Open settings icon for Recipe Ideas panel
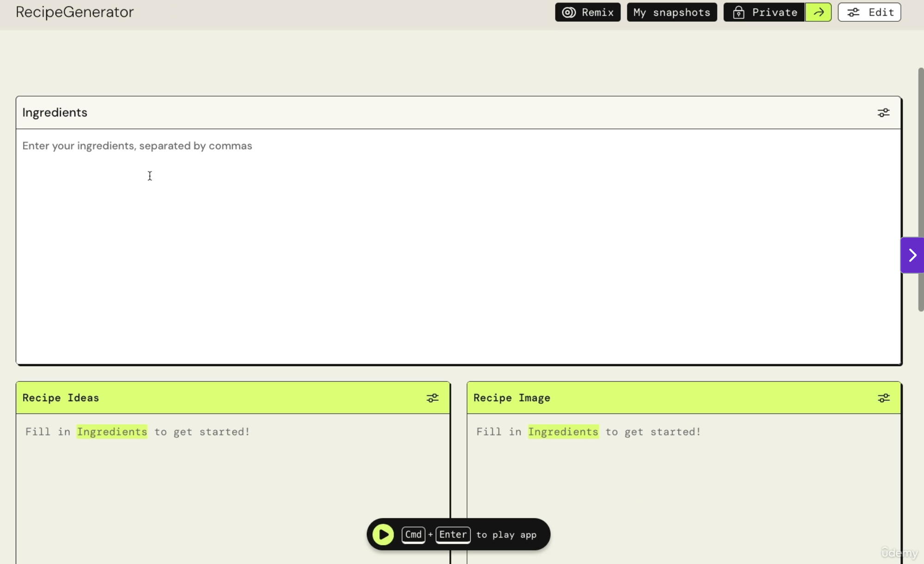Viewport: 924px width, 564px height. click(x=432, y=398)
